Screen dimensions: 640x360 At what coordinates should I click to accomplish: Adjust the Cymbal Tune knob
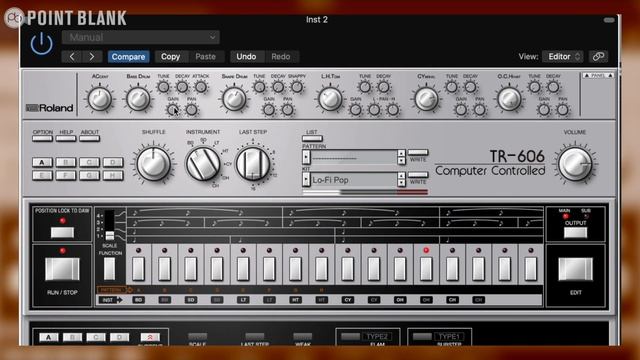click(x=451, y=87)
